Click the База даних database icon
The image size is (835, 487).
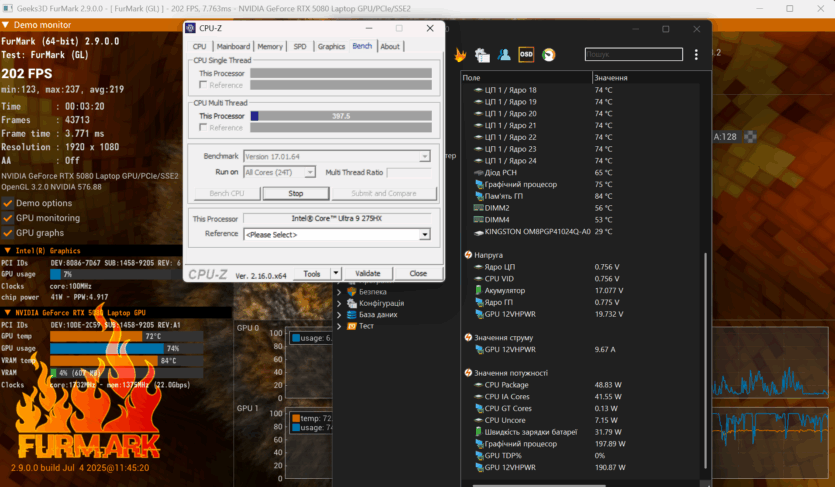click(351, 314)
